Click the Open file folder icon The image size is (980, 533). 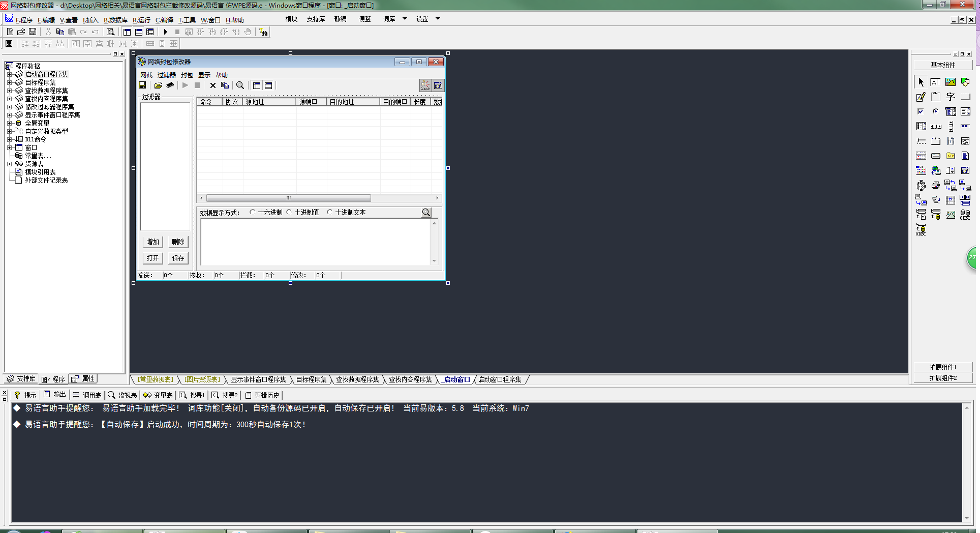pos(21,32)
